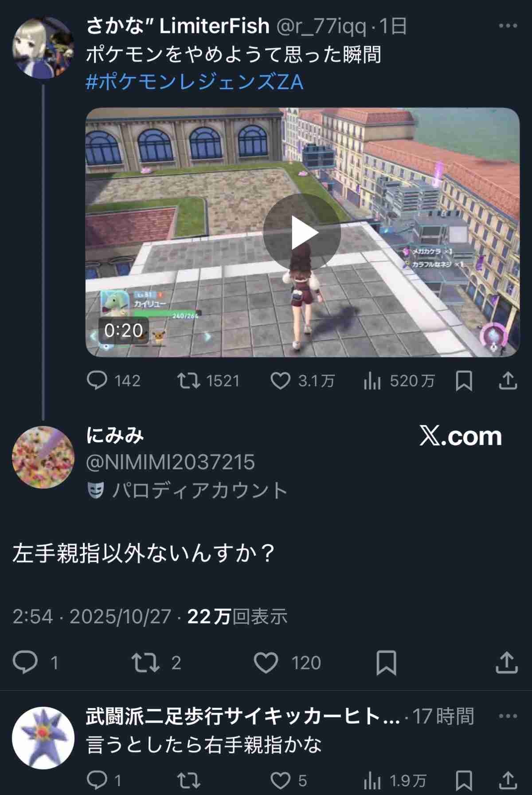Screen dimensions: 532x795
Task: View analytics showing 520万 views
Action: pyautogui.click(x=399, y=381)
